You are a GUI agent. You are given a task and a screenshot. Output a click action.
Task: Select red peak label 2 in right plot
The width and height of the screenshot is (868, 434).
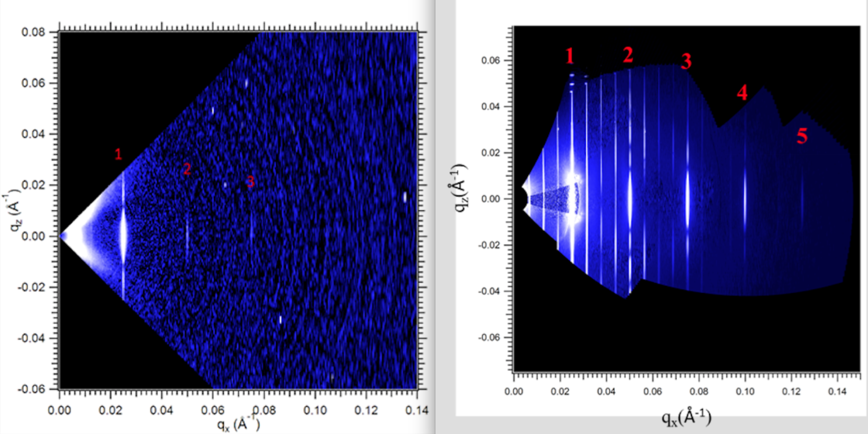[x=628, y=54]
